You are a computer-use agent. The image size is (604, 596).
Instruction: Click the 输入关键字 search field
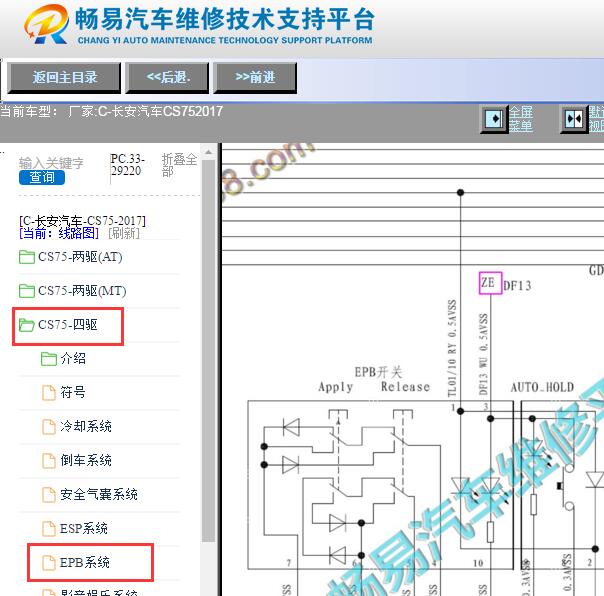pyautogui.click(x=51, y=163)
